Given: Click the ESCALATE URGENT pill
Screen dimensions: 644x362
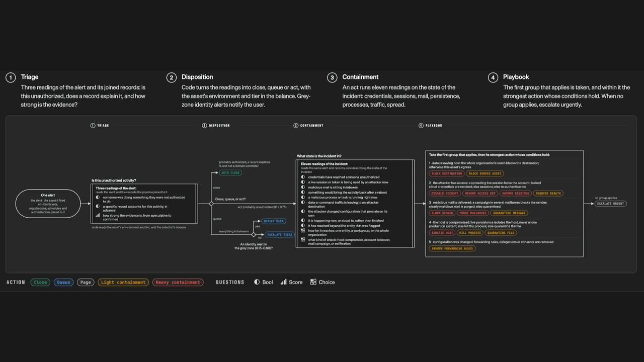Looking at the screenshot, I should (611, 204).
